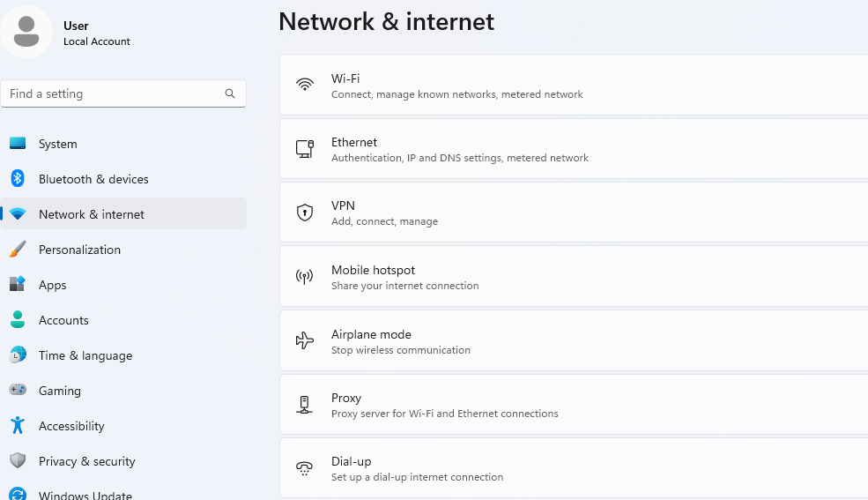
Task: Click the search magnifier icon
Action: point(230,93)
